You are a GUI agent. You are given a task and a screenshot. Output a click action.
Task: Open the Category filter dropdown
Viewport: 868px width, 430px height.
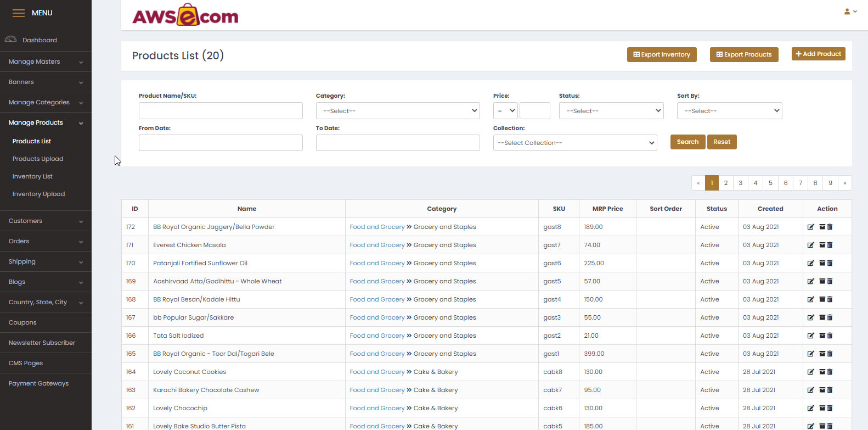397,111
